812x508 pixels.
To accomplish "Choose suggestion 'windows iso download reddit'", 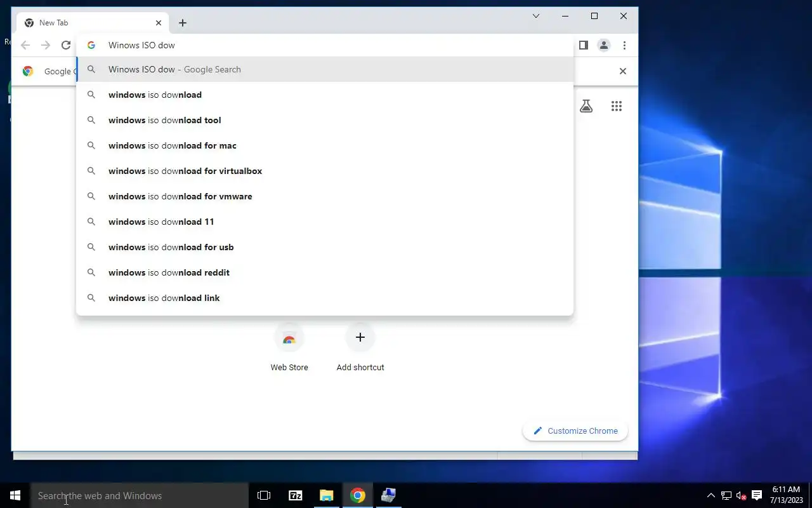I will pyautogui.click(x=325, y=272).
